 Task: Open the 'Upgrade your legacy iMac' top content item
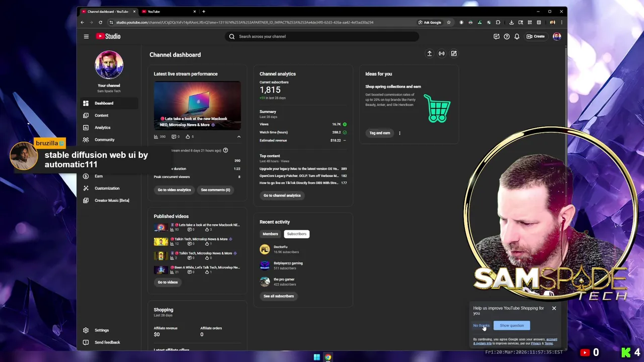pyautogui.click(x=303, y=168)
